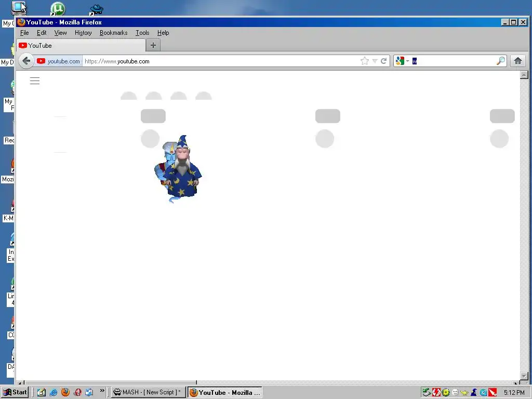Click the round yellow-green tray icon

click(445, 393)
